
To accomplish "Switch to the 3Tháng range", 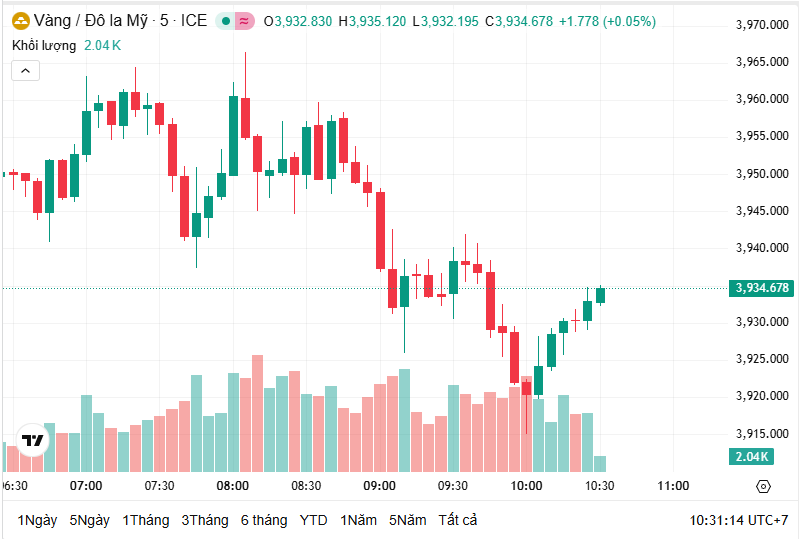I will click(205, 520).
